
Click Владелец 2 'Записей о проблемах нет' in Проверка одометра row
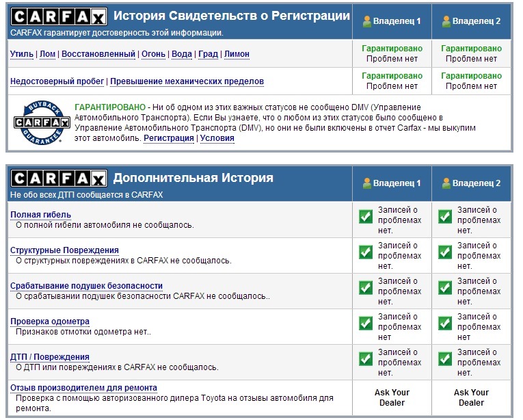pos(479,327)
